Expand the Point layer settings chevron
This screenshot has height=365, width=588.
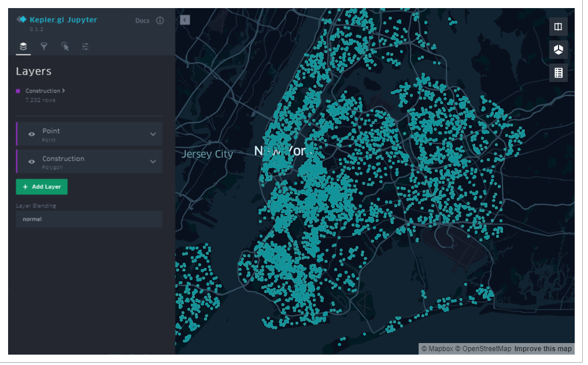[x=153, y=134]
